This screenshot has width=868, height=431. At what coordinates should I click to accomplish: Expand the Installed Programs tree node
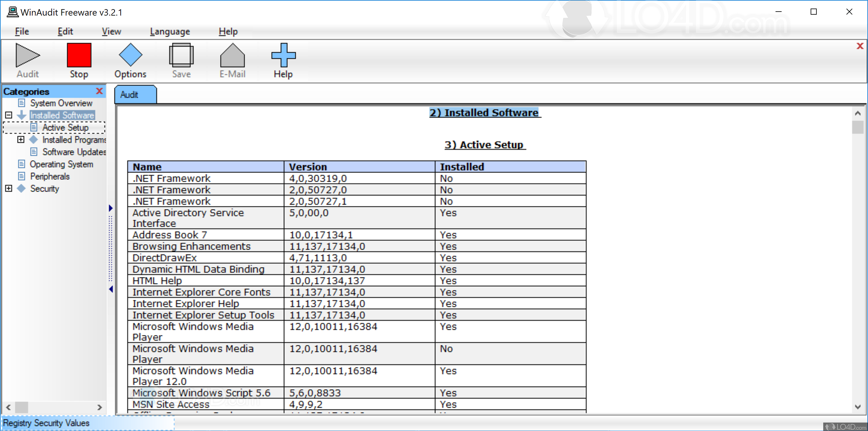21,139
